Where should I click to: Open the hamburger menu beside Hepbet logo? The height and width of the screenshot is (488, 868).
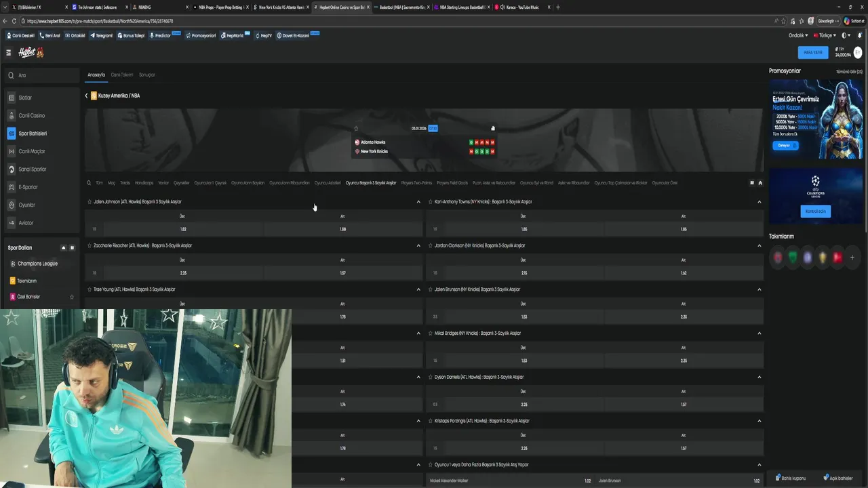[x=9, y=52]
